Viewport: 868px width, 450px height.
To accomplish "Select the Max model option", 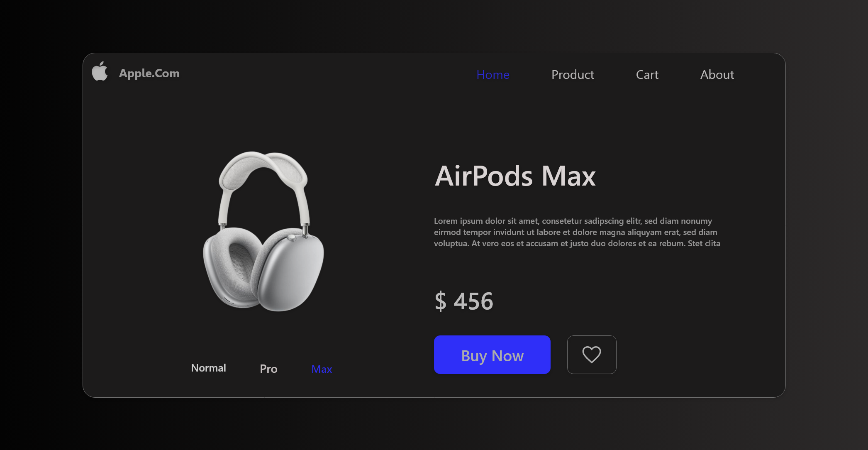I will click(x=322, y=369).
